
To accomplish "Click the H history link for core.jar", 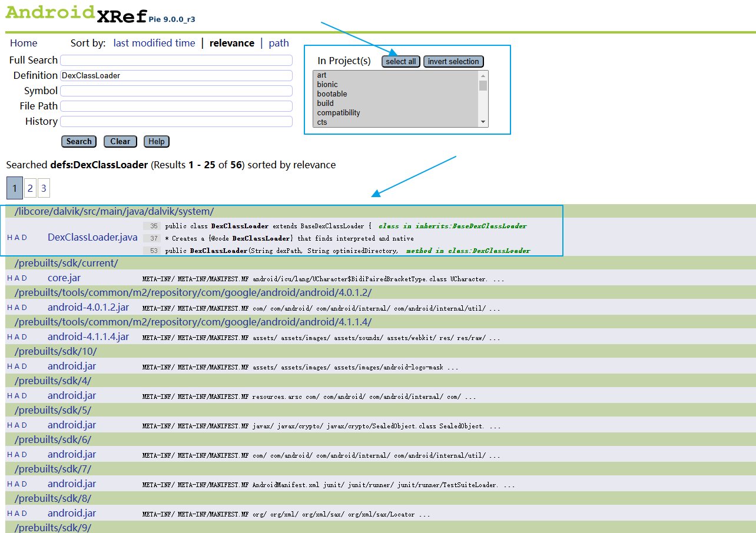I will (x=10, y=278).
